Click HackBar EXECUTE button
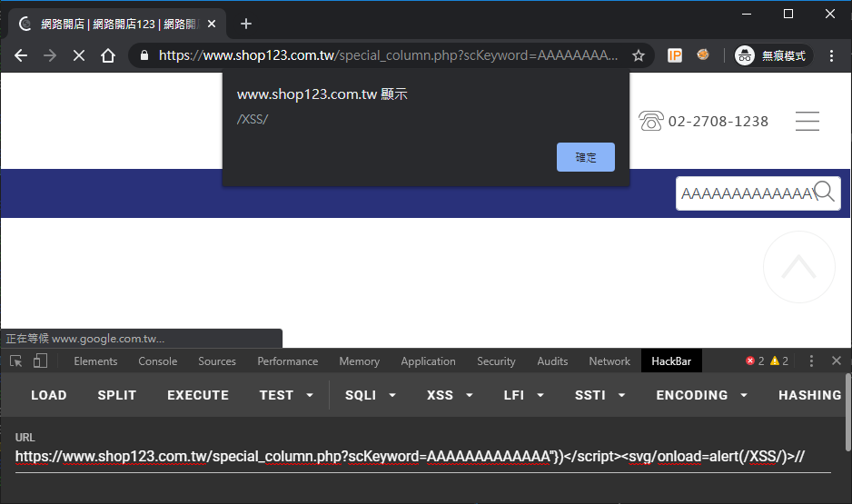 pos(198,395)
